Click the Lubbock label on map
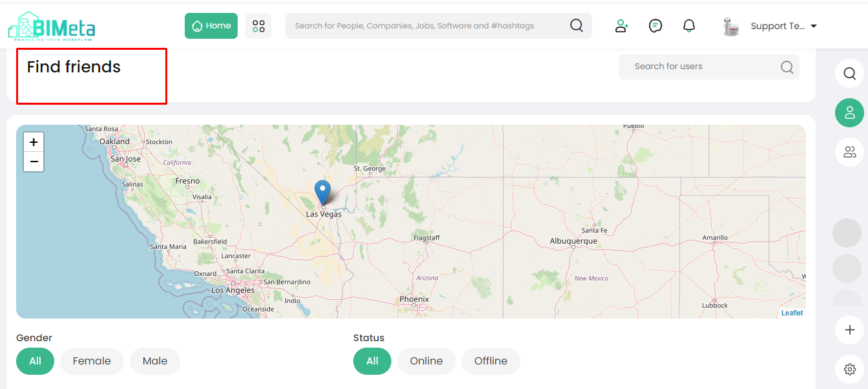 click(x=715, y=306)
